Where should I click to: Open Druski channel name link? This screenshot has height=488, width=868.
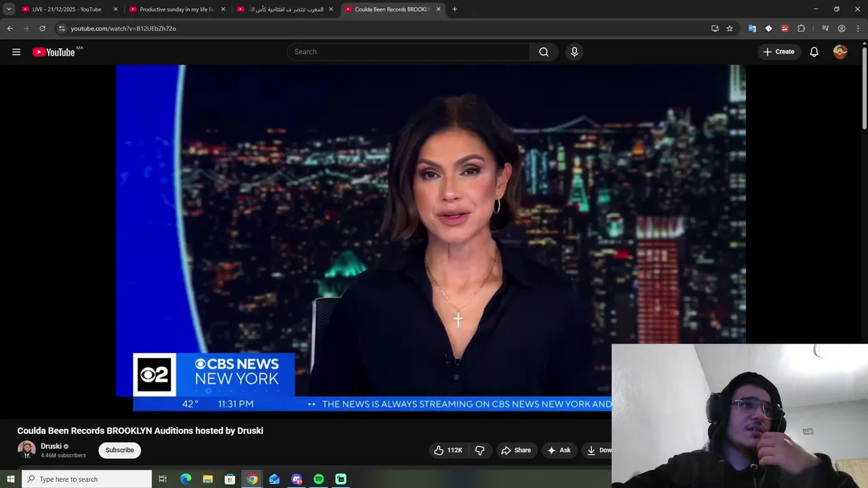tap(51, 446)
